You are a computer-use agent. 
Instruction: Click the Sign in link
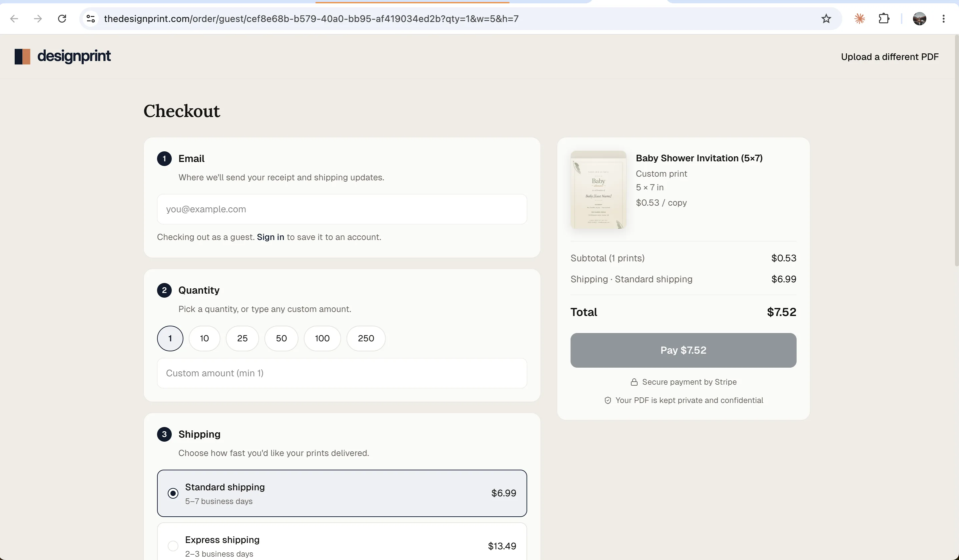(x=270, y=237)
